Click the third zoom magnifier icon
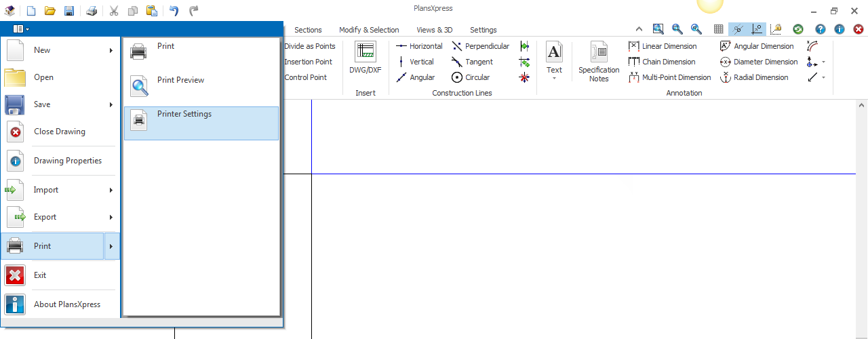This screenshot has height=339, width=868. pos(696,29)
